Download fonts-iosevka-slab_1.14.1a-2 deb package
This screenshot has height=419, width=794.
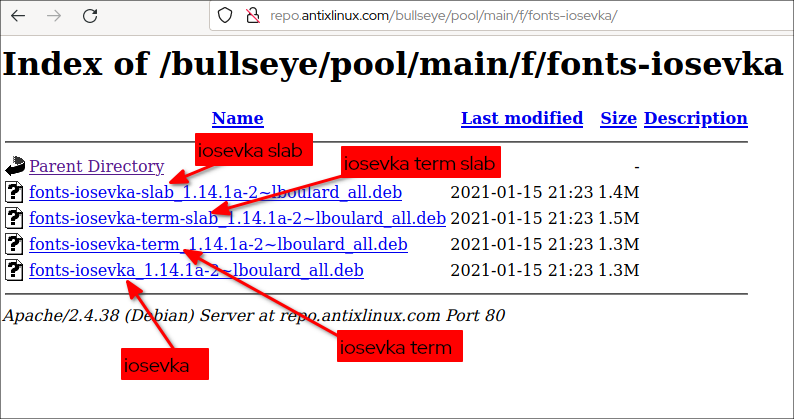[x=215, y=193]
